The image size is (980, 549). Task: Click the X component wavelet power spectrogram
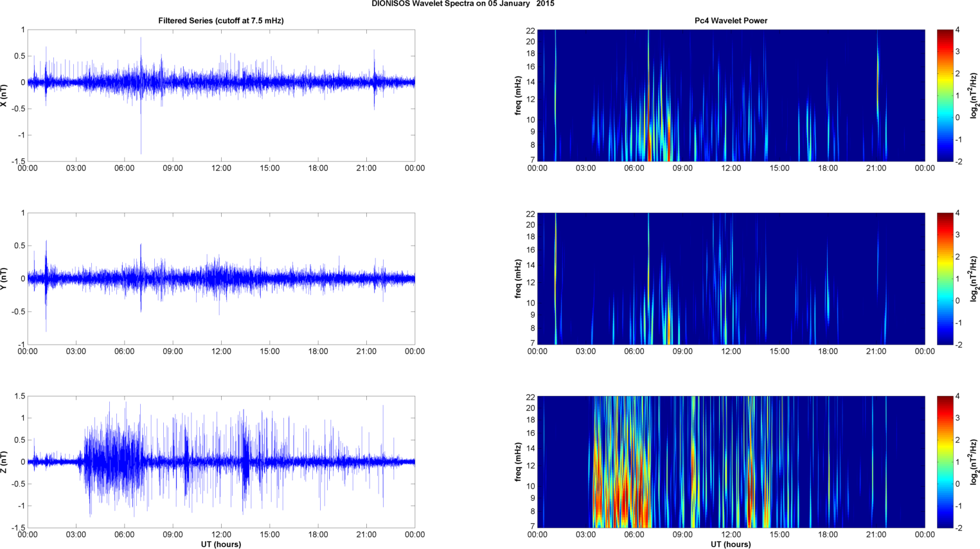(x=731, y=96)
